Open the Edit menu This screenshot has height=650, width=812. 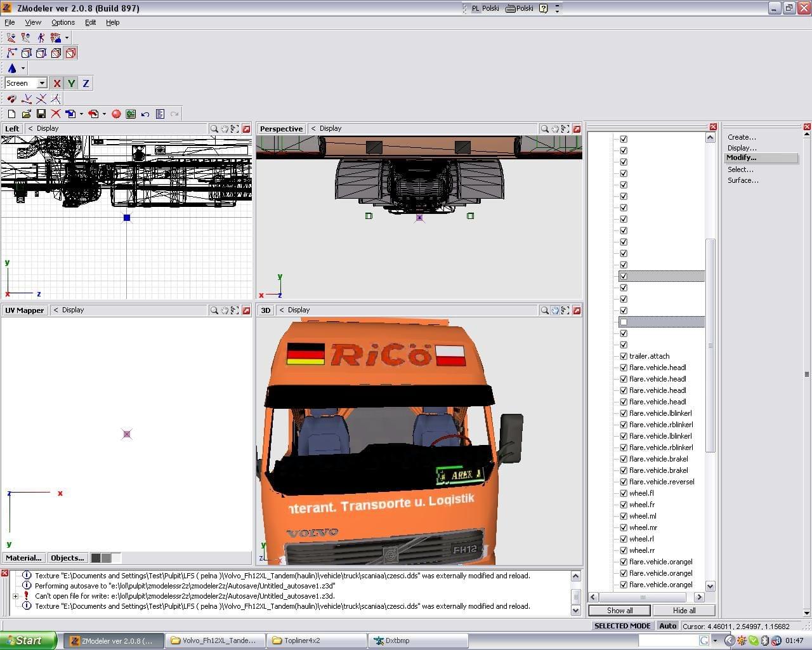coord(91,22)
